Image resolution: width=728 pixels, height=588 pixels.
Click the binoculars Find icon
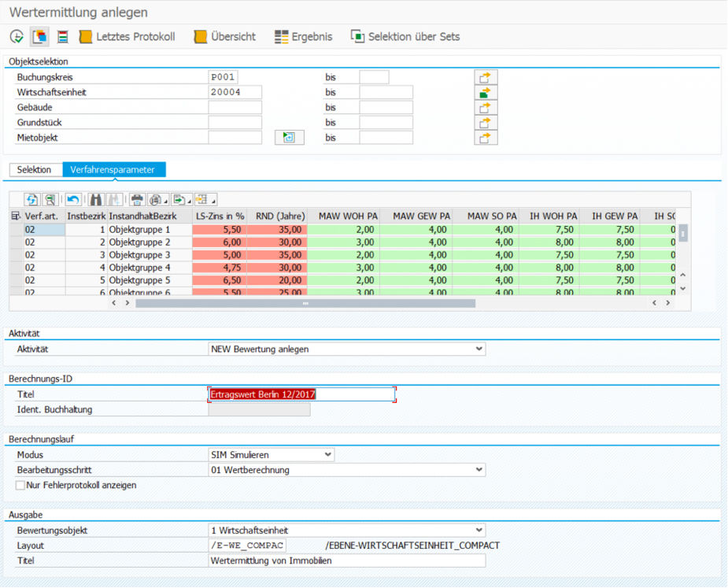click(x=96, y=200)
